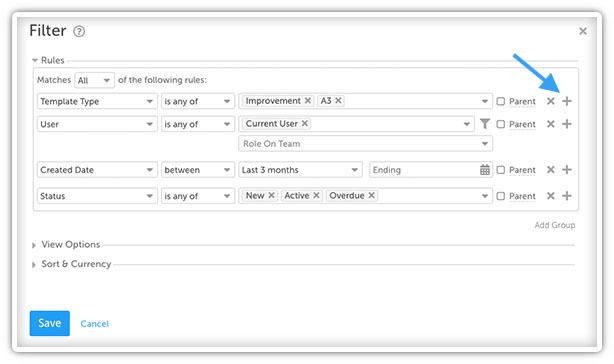614x364 pixels.
Task: Open the Matches All dropdown
Action: [94, 80]
